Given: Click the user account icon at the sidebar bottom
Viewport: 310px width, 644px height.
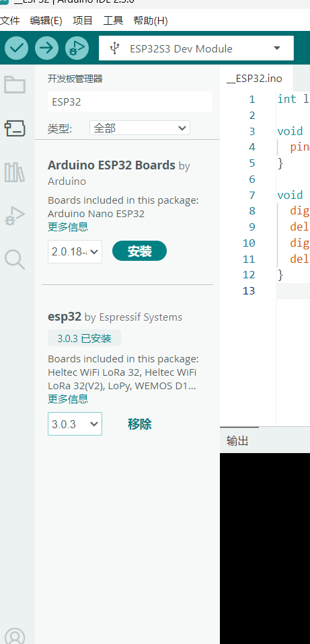Looking at the screenshot, I should (15, 636).
